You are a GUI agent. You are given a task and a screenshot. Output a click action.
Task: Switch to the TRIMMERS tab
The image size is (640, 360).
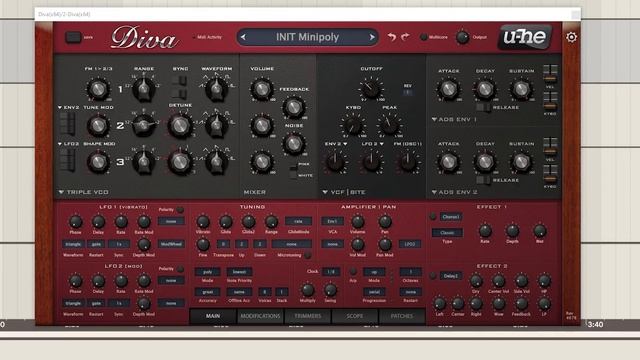click(307, 316)
